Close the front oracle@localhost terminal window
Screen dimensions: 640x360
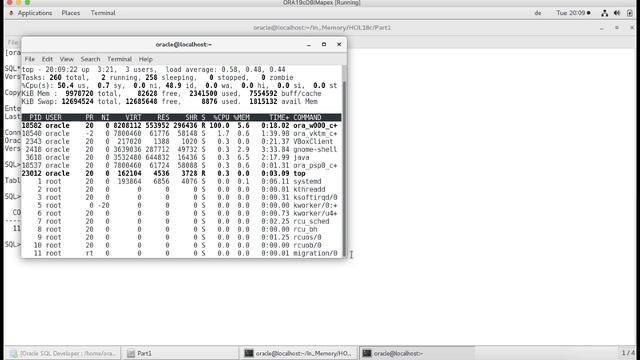pyautogui.click(x=339, y=44)
